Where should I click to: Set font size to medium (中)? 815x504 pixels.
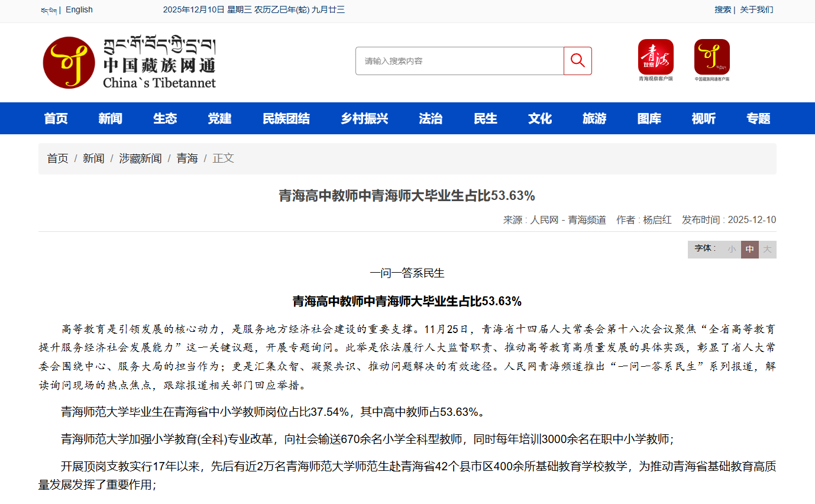749,250
